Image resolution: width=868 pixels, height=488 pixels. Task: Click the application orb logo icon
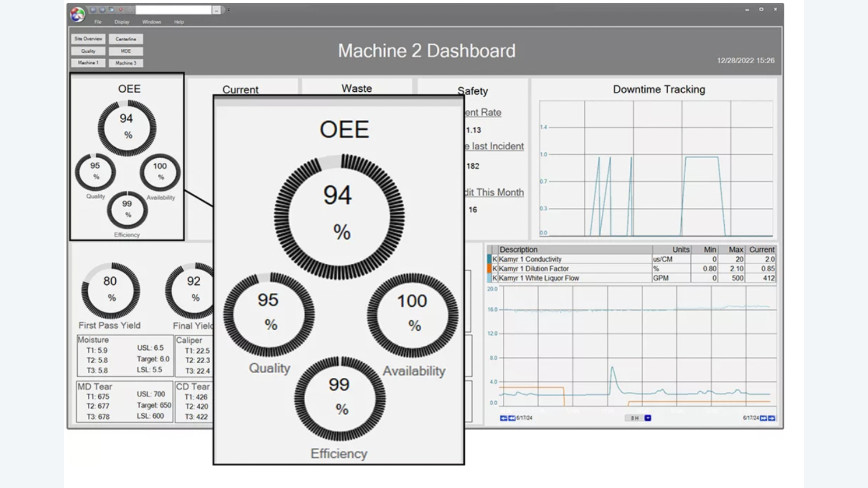pyautogui.click(x=77, y=14)
